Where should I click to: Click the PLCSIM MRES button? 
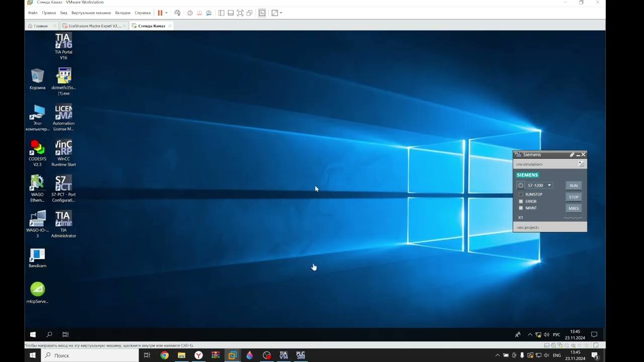pyautogui.click(x=574, y=208)
